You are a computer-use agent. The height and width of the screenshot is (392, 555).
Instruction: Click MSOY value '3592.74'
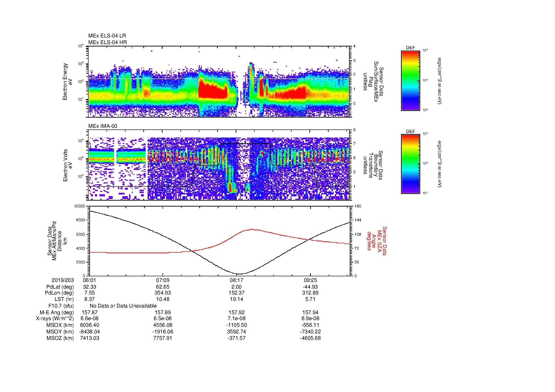pyautogui.click(x=236, y=332)
